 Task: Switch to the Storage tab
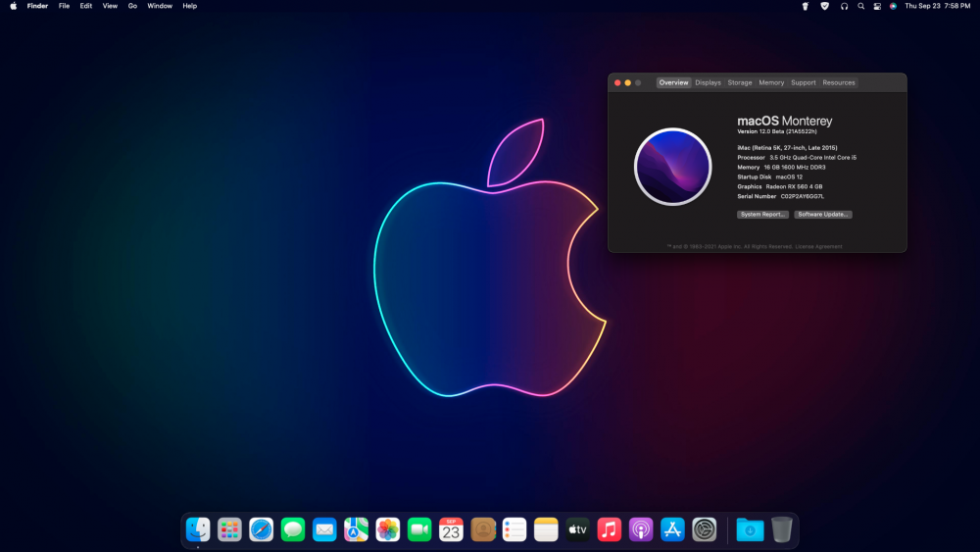coord(740,82)
